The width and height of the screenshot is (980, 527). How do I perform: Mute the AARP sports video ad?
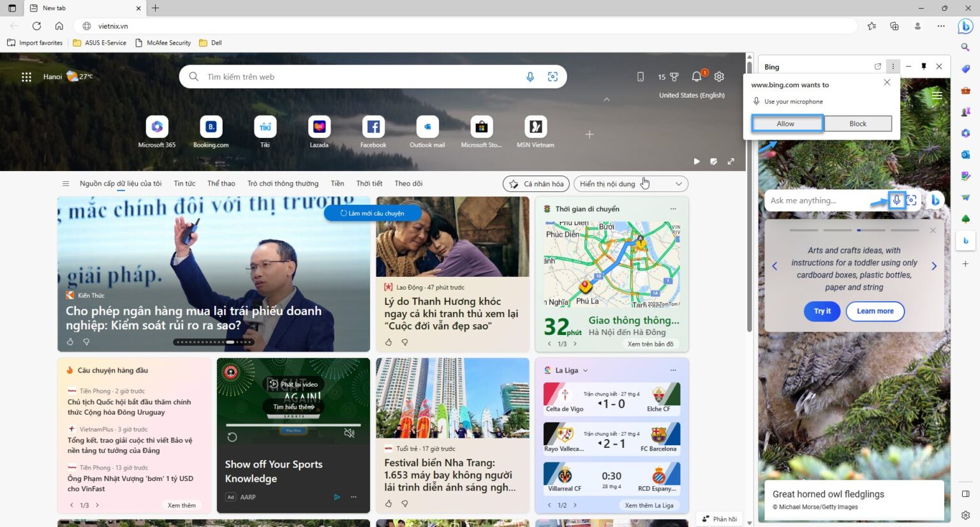[x=350, y=433]
